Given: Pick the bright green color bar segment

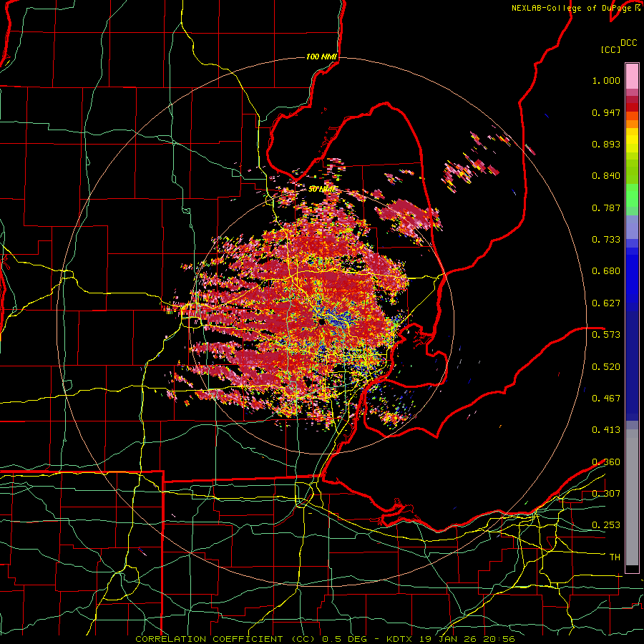Looking at the screenshot, I should pyautogui.click(x=632, y=195).
